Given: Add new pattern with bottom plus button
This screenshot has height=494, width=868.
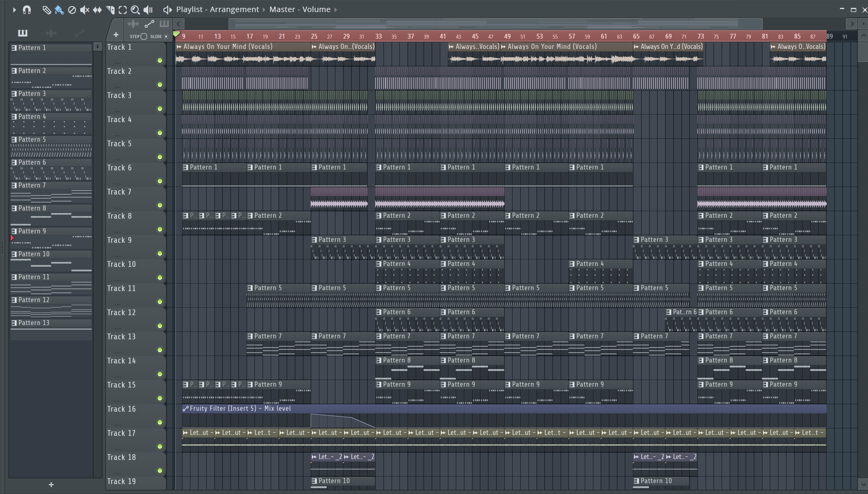Looking at the screenshot, I should [51, 484].
